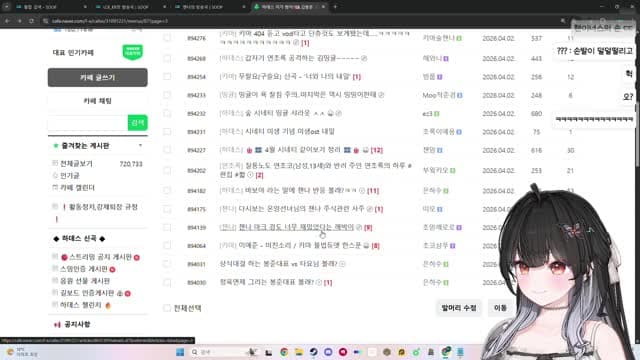640x360 pixels.
Task: Click the level badge beside author ec3
Action: click(437, 113)
